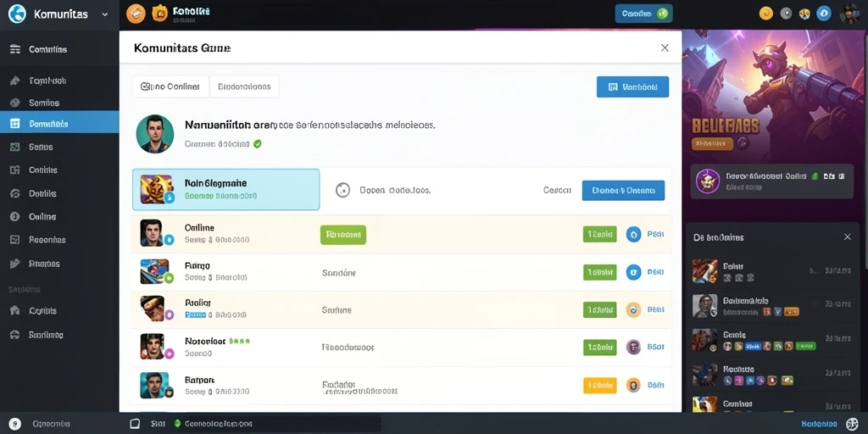Click the gold badge icon in top bar
868x434 pixels.
point(160,14)
